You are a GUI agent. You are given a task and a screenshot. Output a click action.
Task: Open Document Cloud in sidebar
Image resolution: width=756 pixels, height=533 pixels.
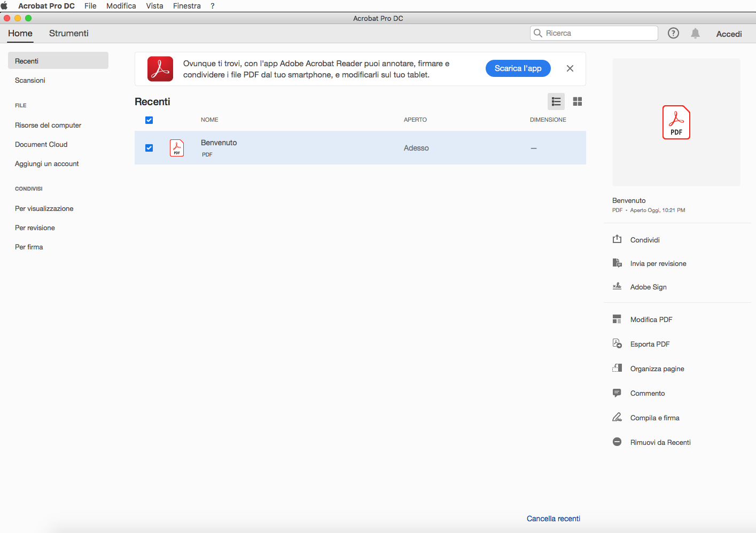pyautogui.click(x=41, y=144)
